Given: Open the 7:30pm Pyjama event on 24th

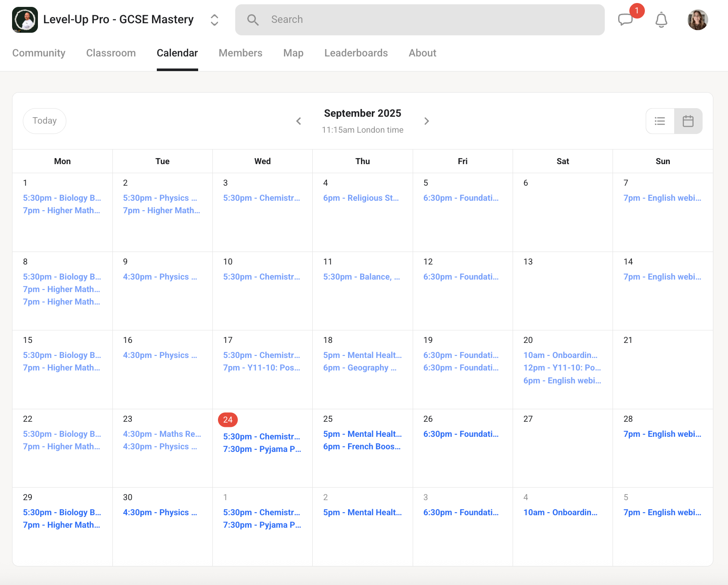Looking at the screenshot, I should tap(262, 449).
